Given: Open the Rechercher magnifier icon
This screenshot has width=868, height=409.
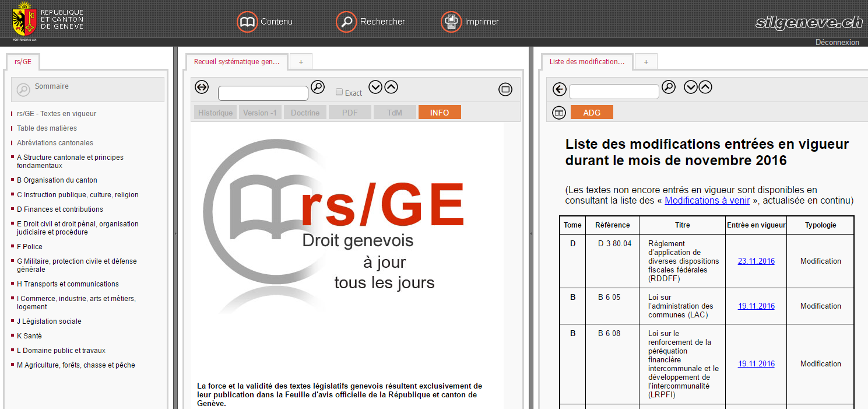Looking at the screenshot, I should click(346, 22).
